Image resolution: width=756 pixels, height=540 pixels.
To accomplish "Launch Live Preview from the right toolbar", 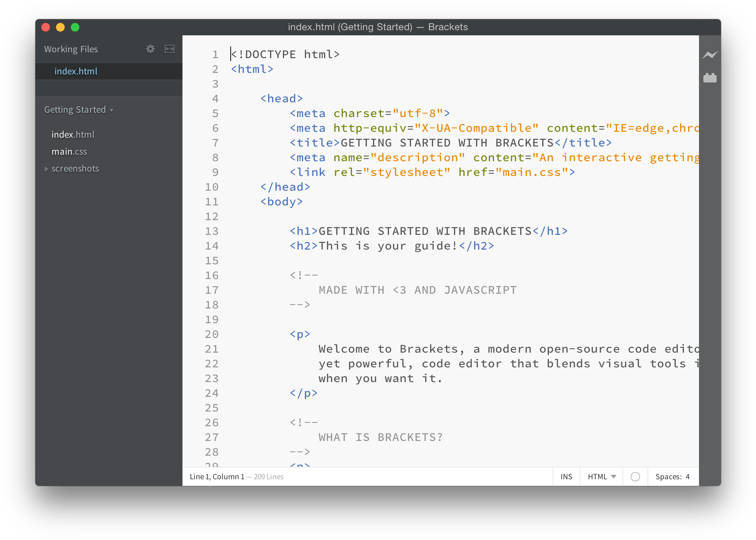I will [710, 54].
